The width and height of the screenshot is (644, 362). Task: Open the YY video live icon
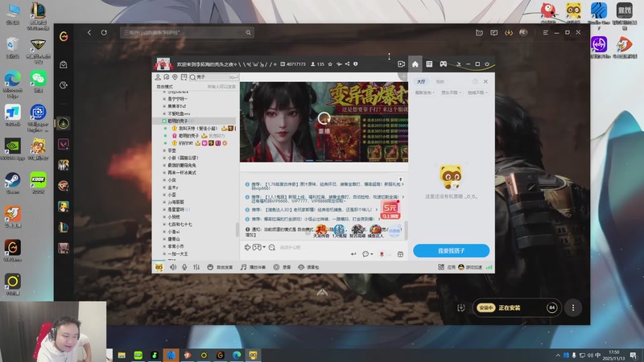tap(401, 64)
